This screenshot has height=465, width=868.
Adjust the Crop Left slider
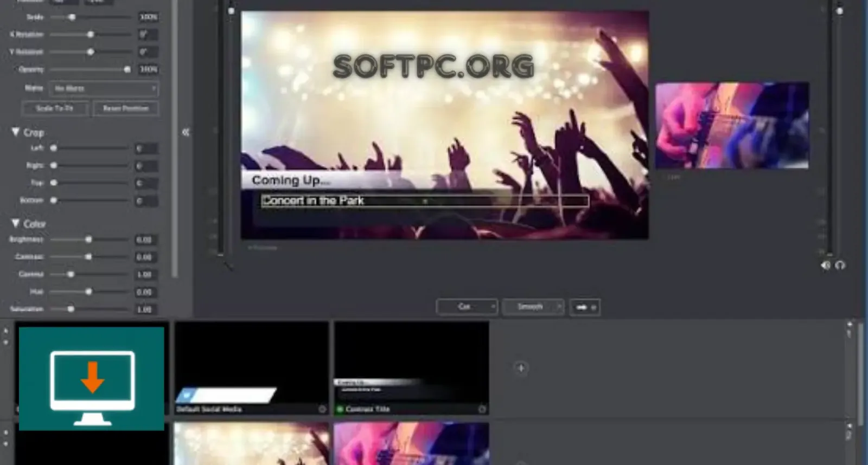[54, 148]
